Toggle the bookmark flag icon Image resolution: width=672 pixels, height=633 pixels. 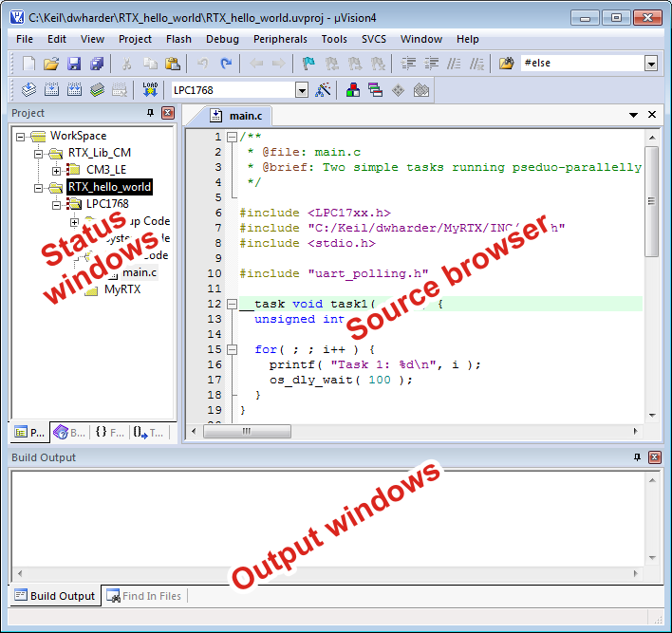pos(308,64)
